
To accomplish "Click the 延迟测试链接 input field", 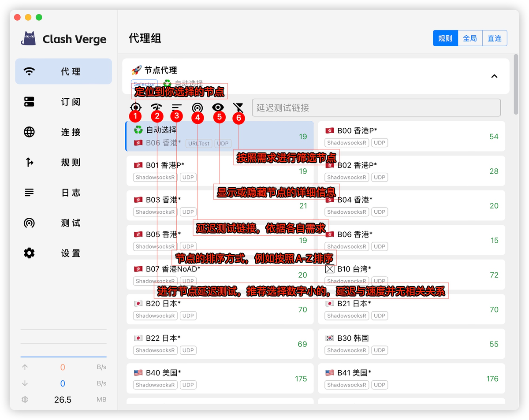I will tap(376, 108).
